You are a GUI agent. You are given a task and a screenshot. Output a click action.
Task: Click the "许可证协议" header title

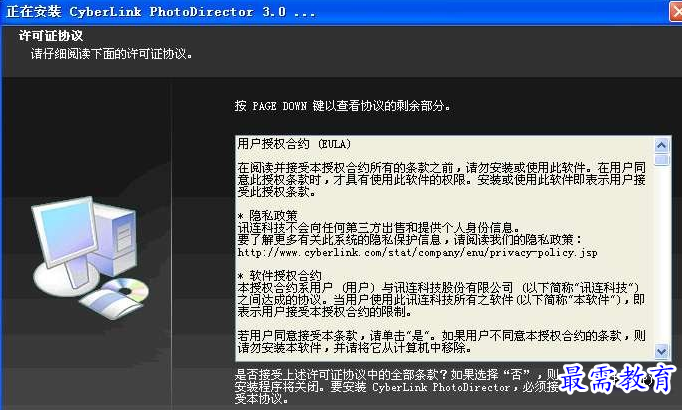coord(50,36)
